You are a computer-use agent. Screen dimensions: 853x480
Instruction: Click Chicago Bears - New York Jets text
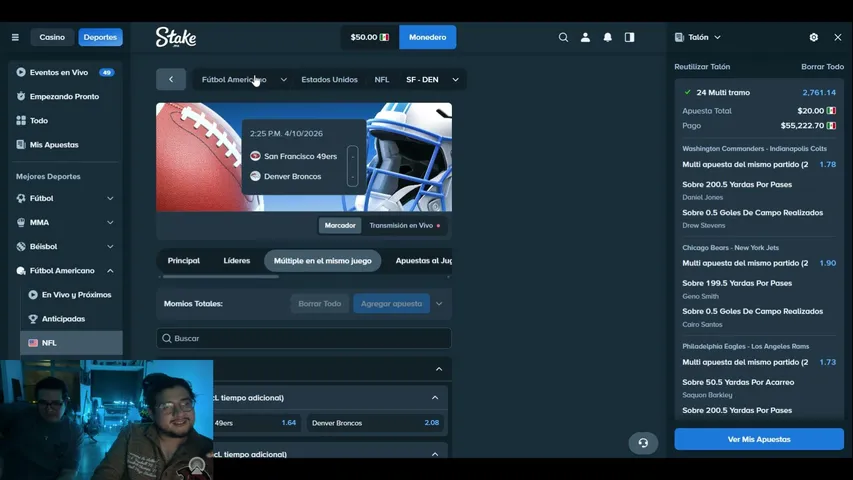pyautogui.click(x=731, y=248)
